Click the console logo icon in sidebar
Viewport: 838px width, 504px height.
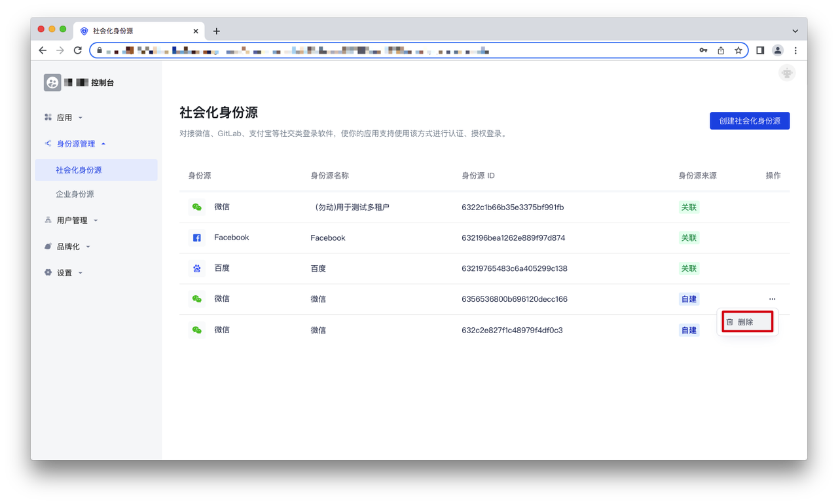click(52, 82)
